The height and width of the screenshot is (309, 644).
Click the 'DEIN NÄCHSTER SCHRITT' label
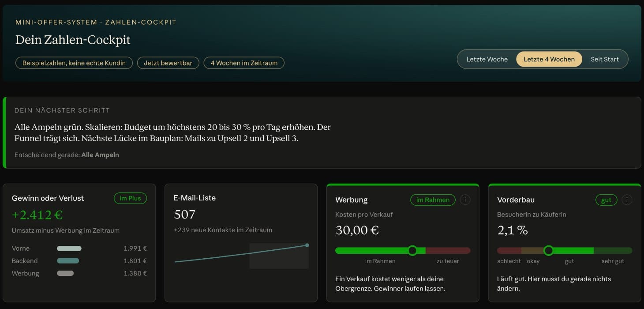pyautogui.click(x=62, y=110)
